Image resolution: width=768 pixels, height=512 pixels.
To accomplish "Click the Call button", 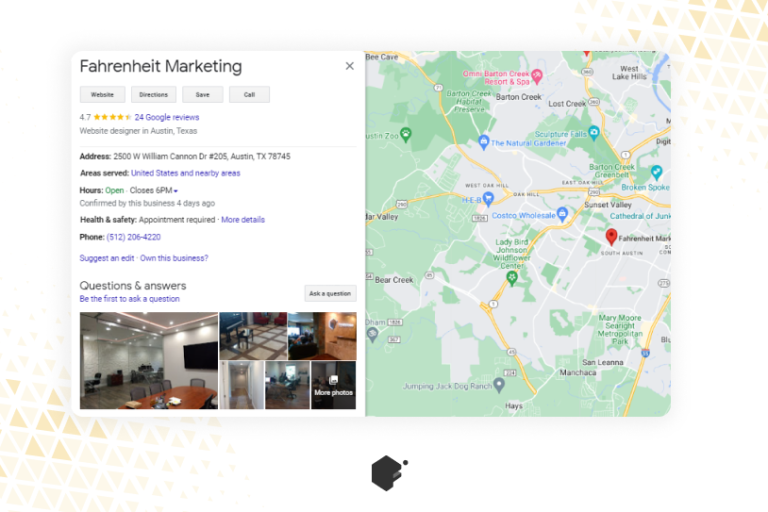I will (x=249, y=95).
